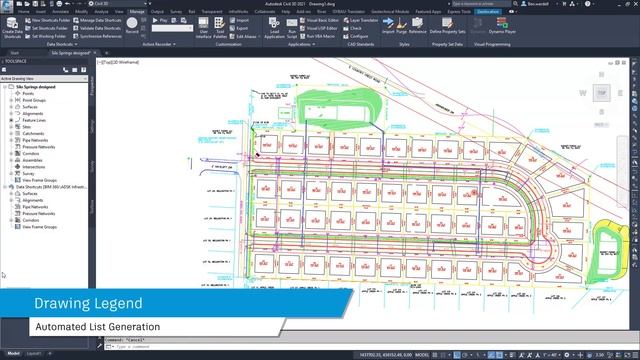Switch to the Geotechnical Module tab
This screenshot has height=360, width=640.
pyautogui.click(x=390, y=11)
